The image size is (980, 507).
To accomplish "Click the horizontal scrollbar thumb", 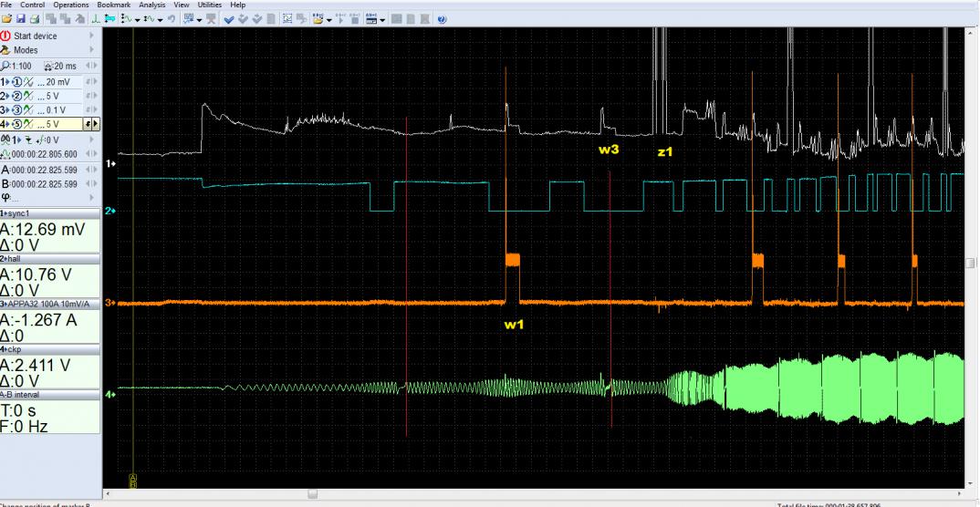I will pos(312,493).
